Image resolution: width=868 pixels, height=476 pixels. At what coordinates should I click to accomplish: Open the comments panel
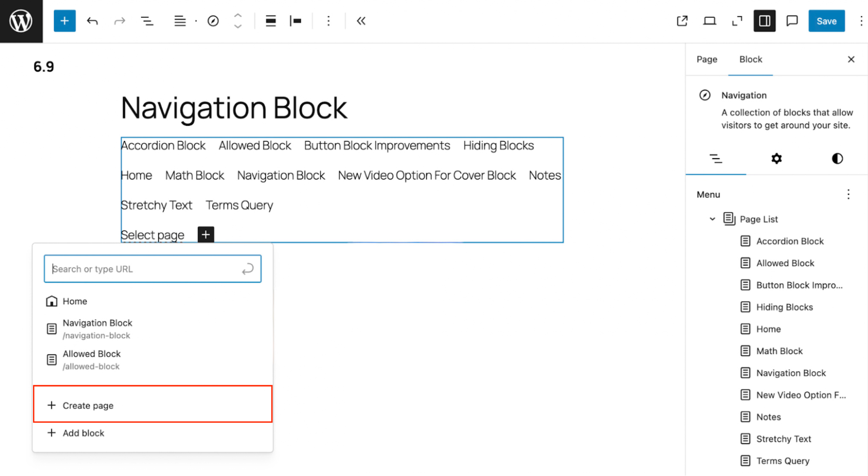(x=792, y=20)
